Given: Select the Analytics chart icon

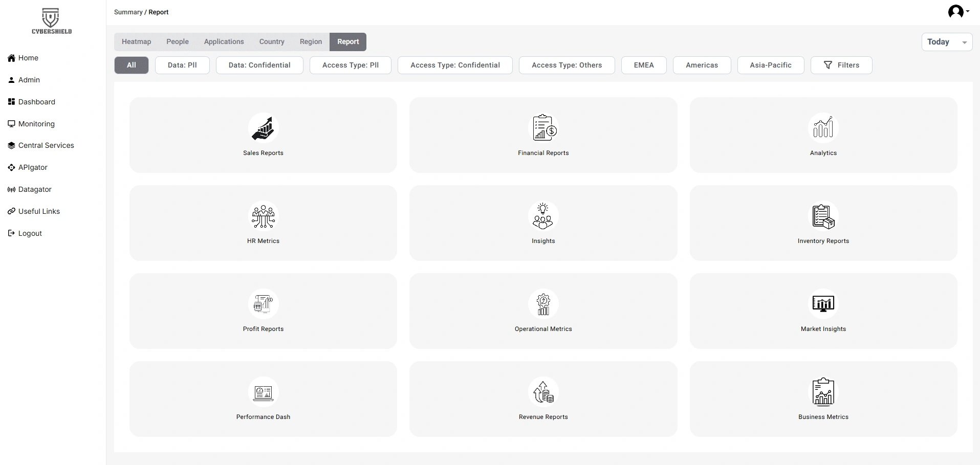Looking at the screenshot, I should 823,128.
